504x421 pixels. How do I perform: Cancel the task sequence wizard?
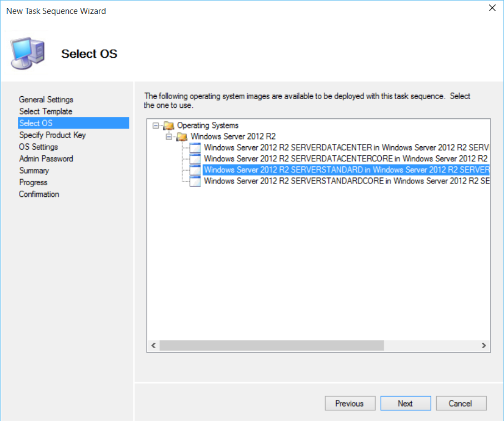461,403
